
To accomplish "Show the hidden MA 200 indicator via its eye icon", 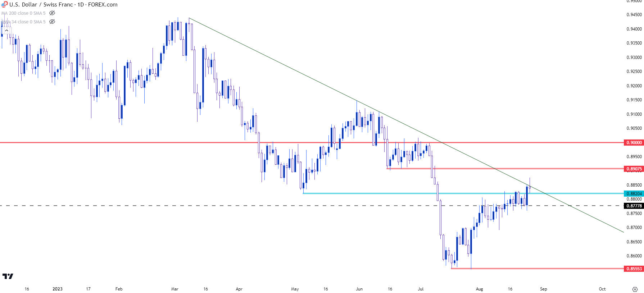I will tap(52, 13).
